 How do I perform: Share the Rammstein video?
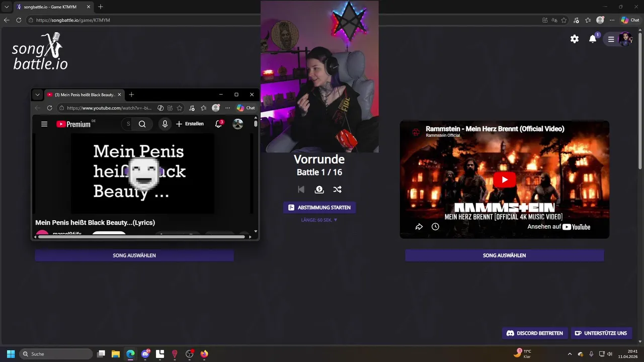[419, 227]
